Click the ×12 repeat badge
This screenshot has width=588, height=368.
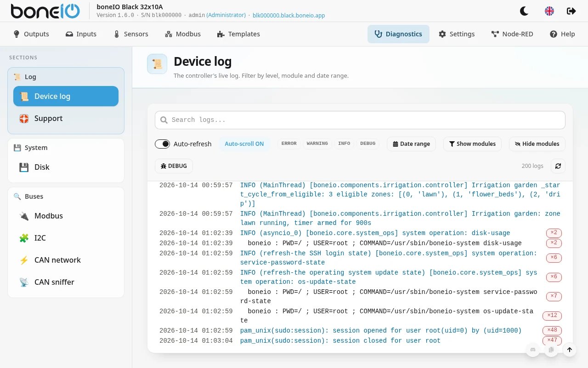tap(553, 316)
